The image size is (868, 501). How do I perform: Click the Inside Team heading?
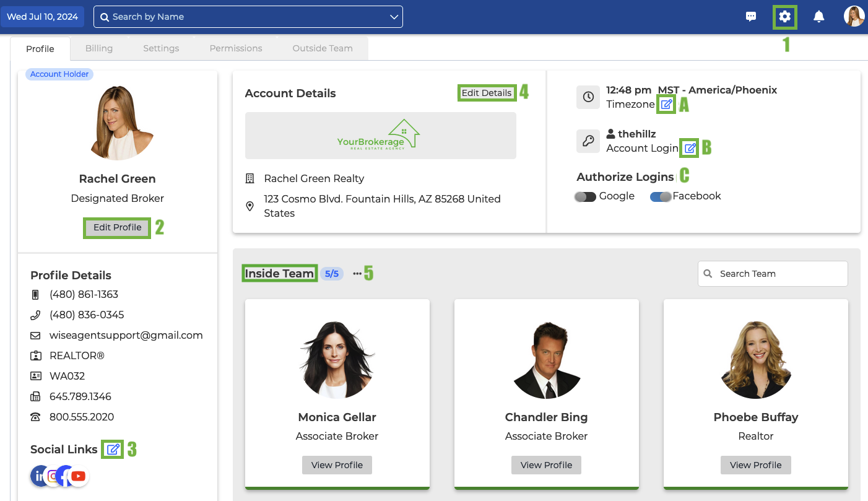(x=279, y=273)
